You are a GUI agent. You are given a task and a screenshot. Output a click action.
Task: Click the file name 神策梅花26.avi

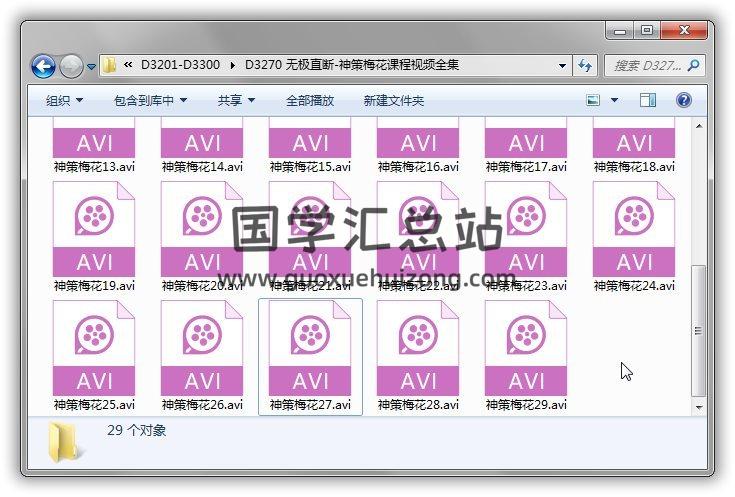pos(202,405)
